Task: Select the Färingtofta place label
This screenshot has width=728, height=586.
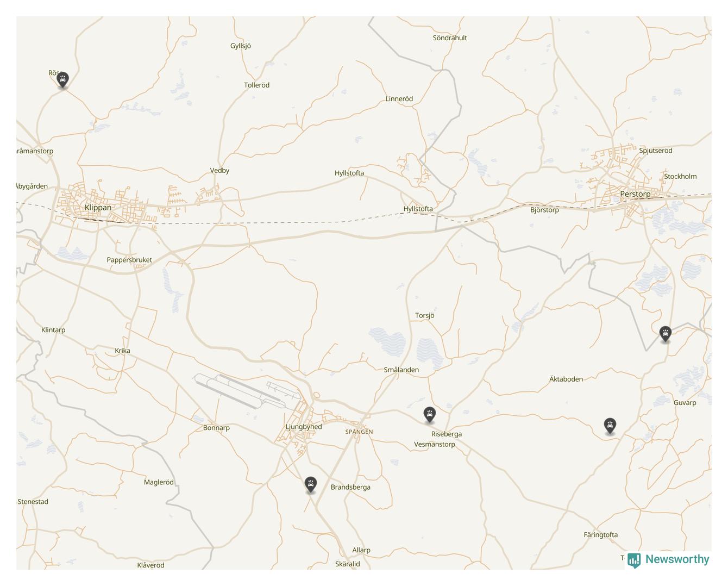Action: [601, 535]
